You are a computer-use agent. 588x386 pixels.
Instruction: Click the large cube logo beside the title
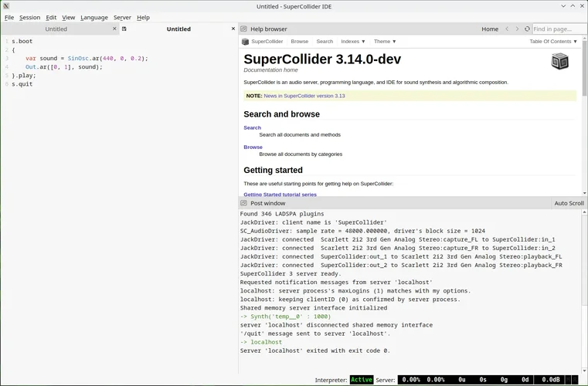[559, 61]
